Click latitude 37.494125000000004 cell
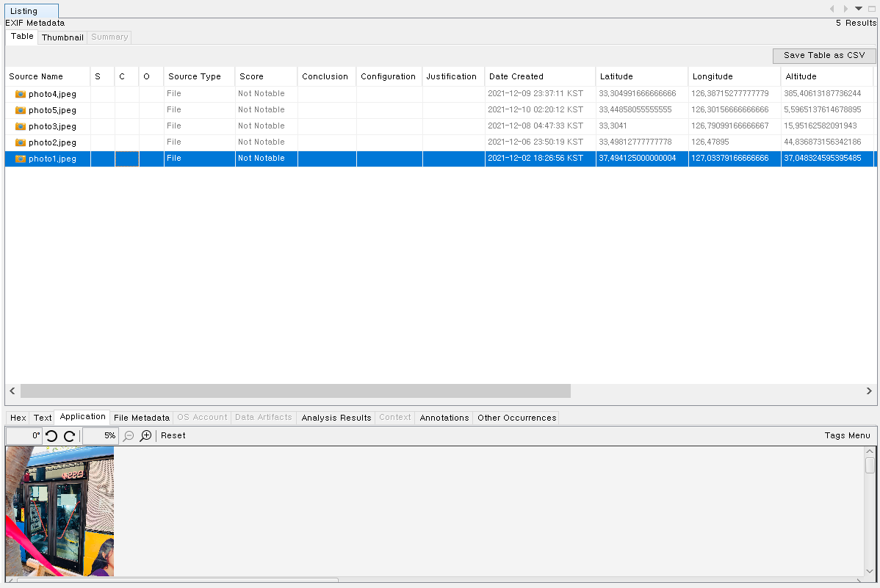This screenshot has width=880, height=588. [641, 159]
